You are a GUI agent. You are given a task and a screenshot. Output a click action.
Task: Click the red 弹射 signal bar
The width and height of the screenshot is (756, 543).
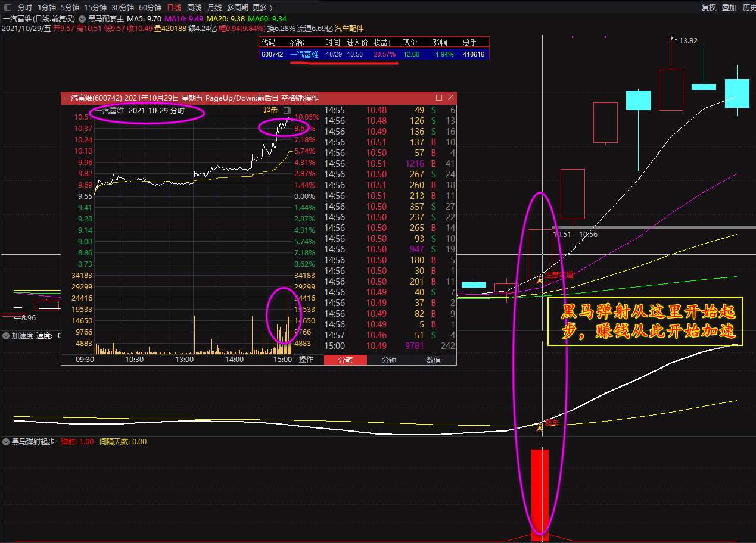pos(540,493)
